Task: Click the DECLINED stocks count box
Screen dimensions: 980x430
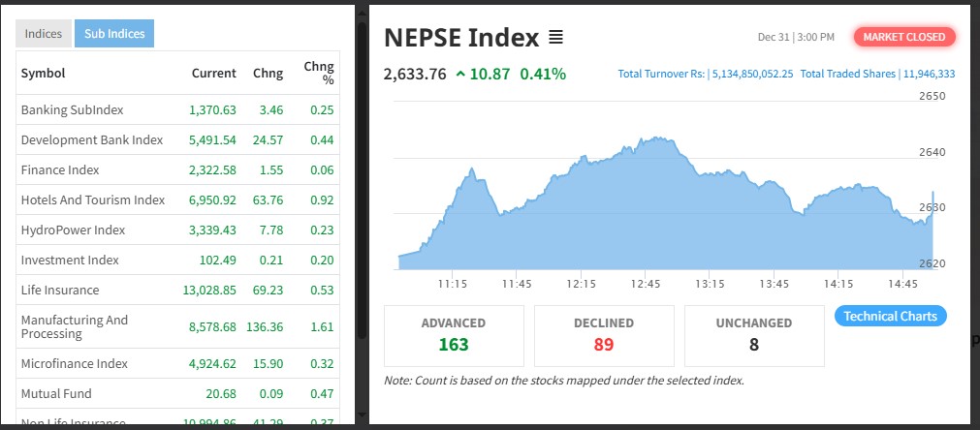Action: click(604, 335)
